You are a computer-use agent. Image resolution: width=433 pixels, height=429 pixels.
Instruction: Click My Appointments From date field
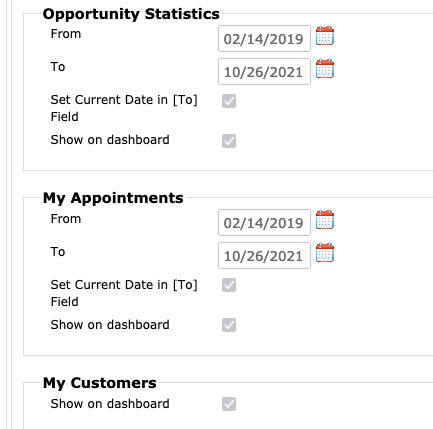[x=264, y=223]
